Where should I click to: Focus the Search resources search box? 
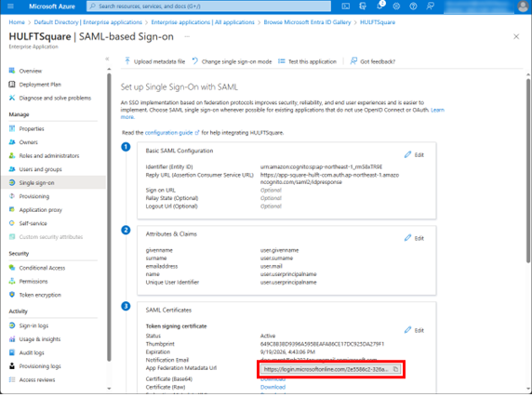(x=208, y=7)
